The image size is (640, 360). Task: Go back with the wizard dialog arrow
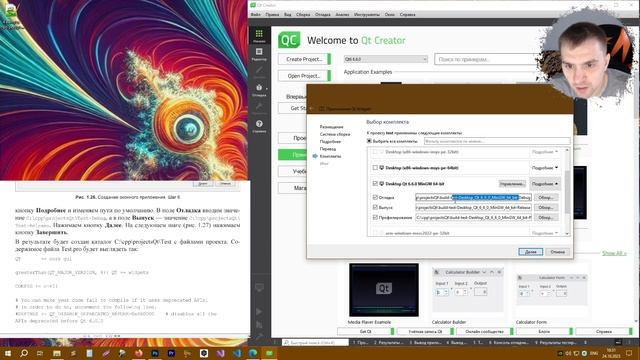click(312, 109)
